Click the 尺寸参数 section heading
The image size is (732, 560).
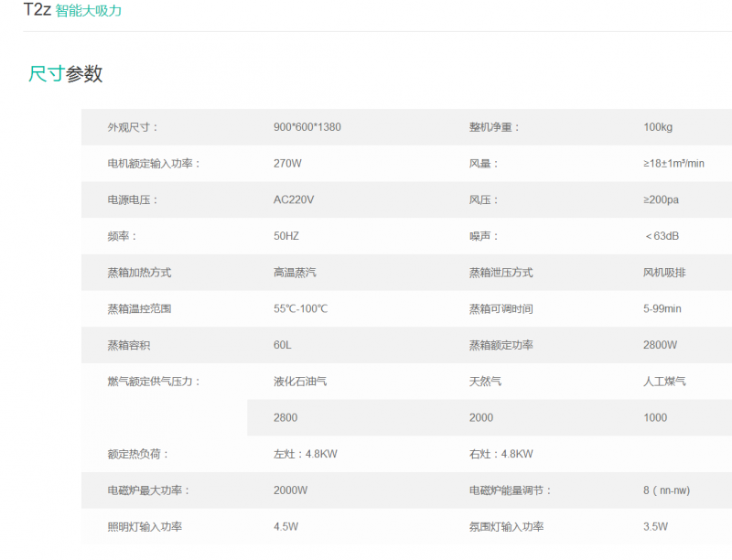pyautogui.click(x=65, y=74)
